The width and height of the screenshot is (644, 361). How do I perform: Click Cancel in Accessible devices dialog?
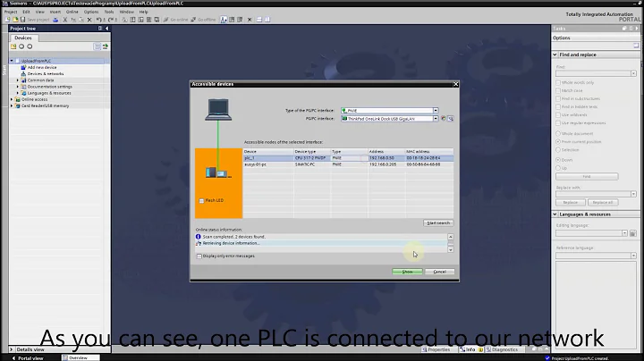pos(439,272)
